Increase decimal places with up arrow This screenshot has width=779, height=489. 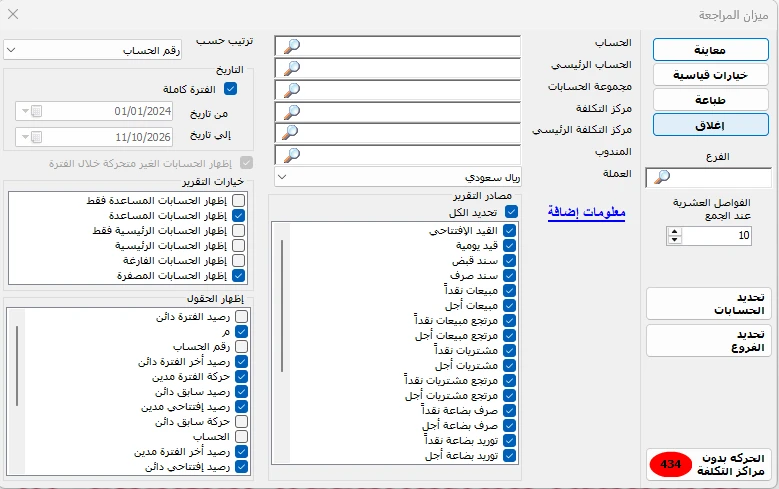674,232
